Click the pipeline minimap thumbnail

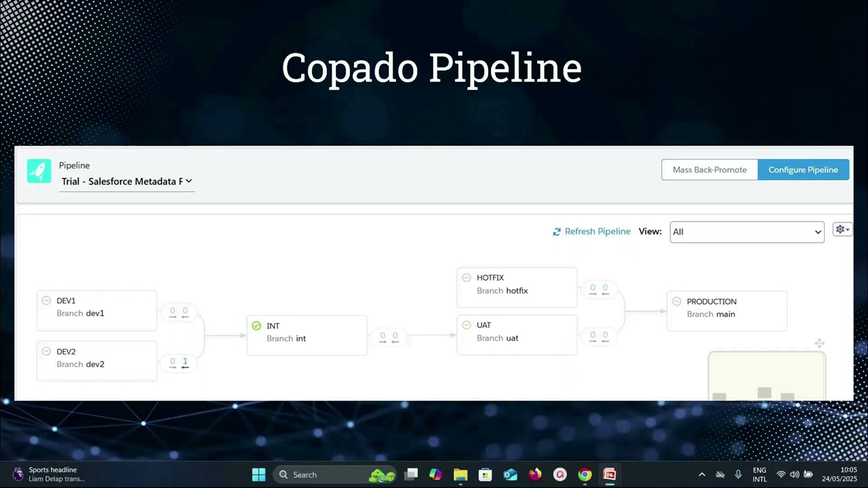(x=767, y=376)
